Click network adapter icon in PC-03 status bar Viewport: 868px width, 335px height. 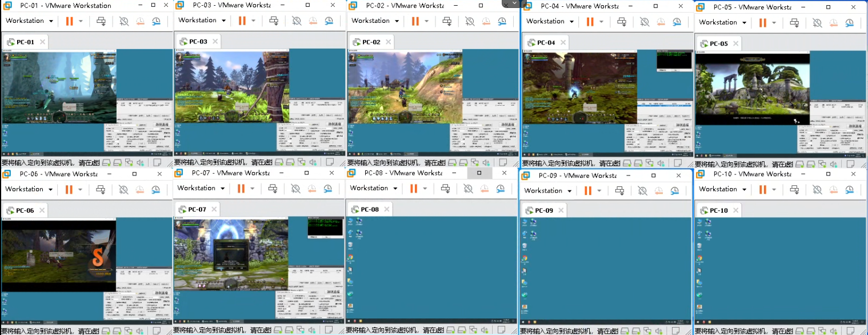click(x=303, y=163)
